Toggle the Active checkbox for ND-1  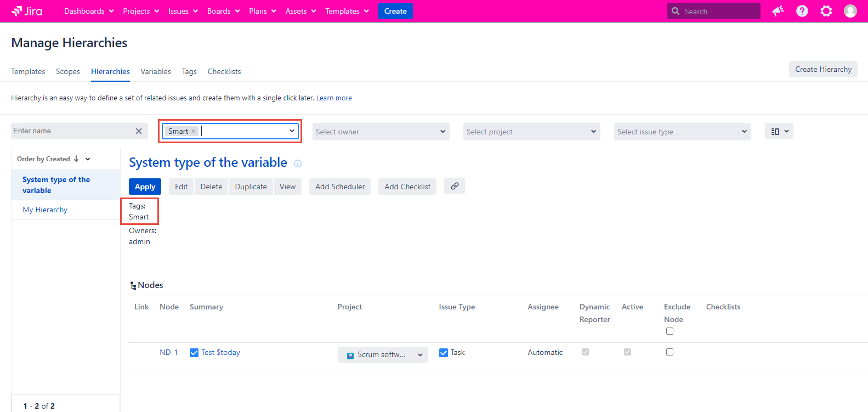[627, 352]
